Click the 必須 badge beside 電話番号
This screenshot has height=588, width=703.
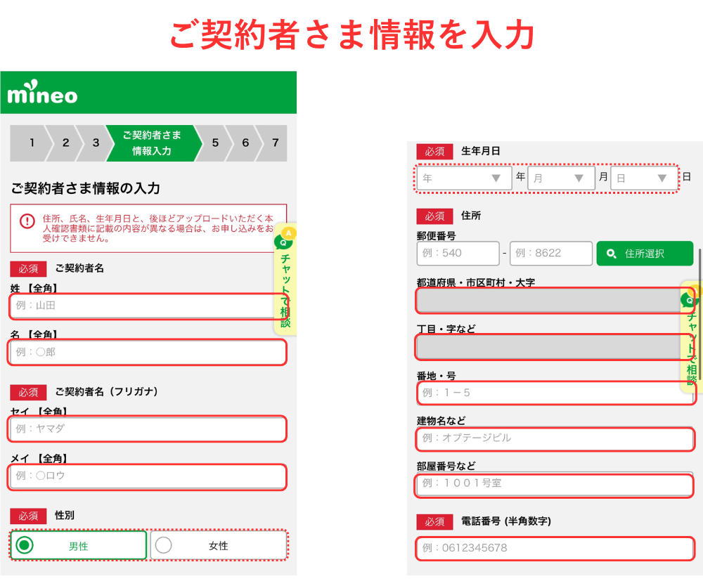435,522
